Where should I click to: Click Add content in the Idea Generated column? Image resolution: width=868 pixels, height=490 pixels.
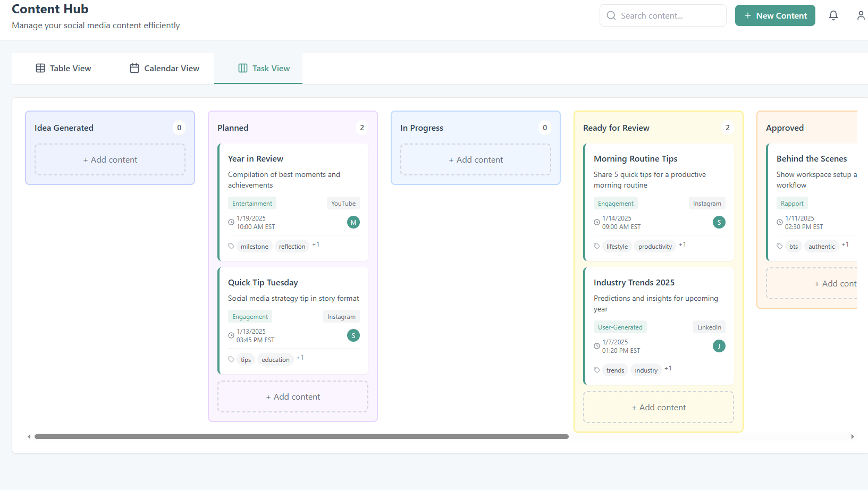coord(110,159)
